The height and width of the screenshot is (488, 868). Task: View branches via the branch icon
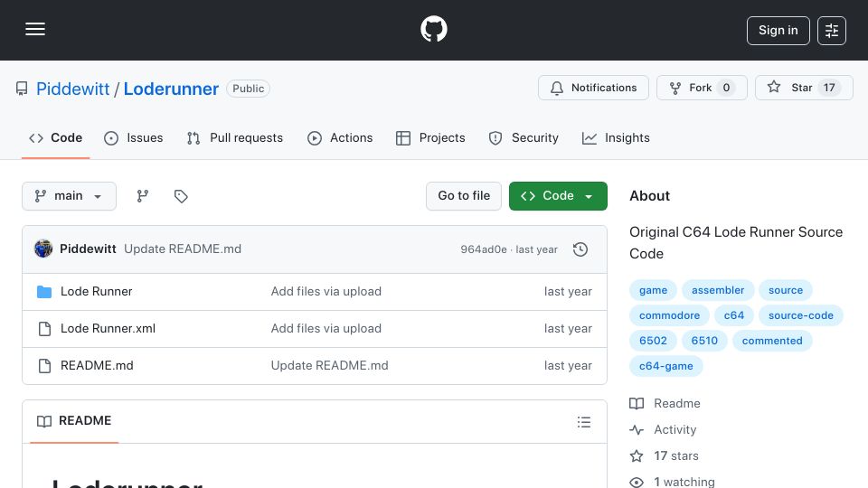(x=143, y=196)
